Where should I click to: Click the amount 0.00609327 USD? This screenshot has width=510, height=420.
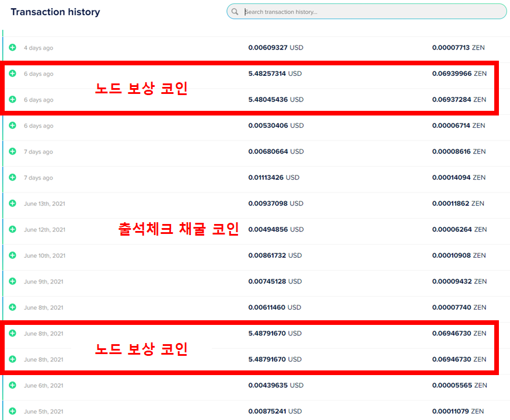(276, 47)
